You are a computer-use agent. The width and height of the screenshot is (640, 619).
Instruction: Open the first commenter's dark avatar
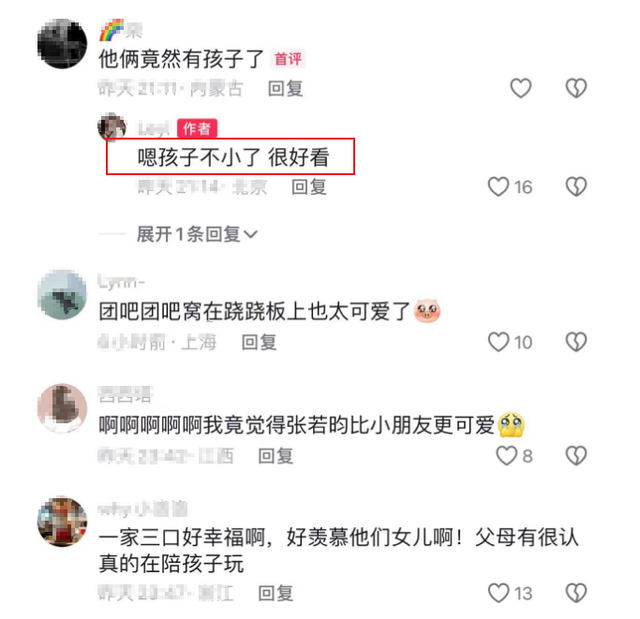[62, 43]
